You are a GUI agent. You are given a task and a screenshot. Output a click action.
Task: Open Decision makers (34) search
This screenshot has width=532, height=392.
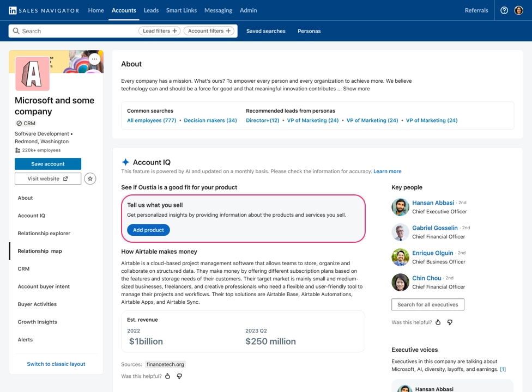pos(210,120)
